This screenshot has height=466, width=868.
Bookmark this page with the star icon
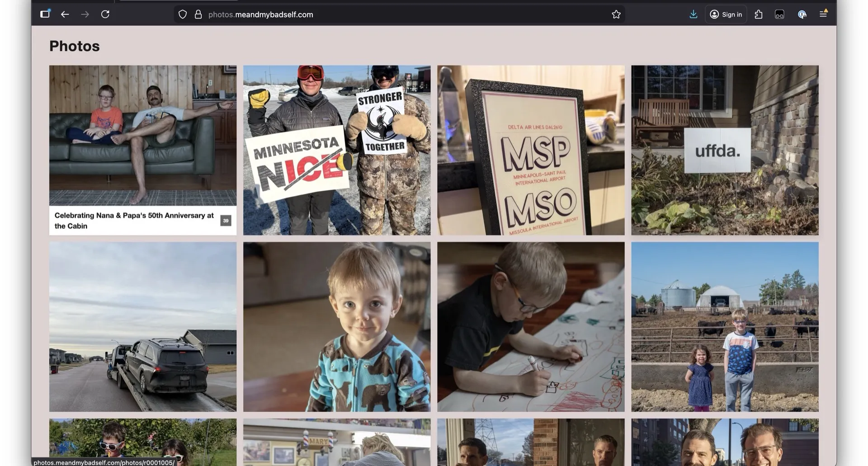[616, 14]
